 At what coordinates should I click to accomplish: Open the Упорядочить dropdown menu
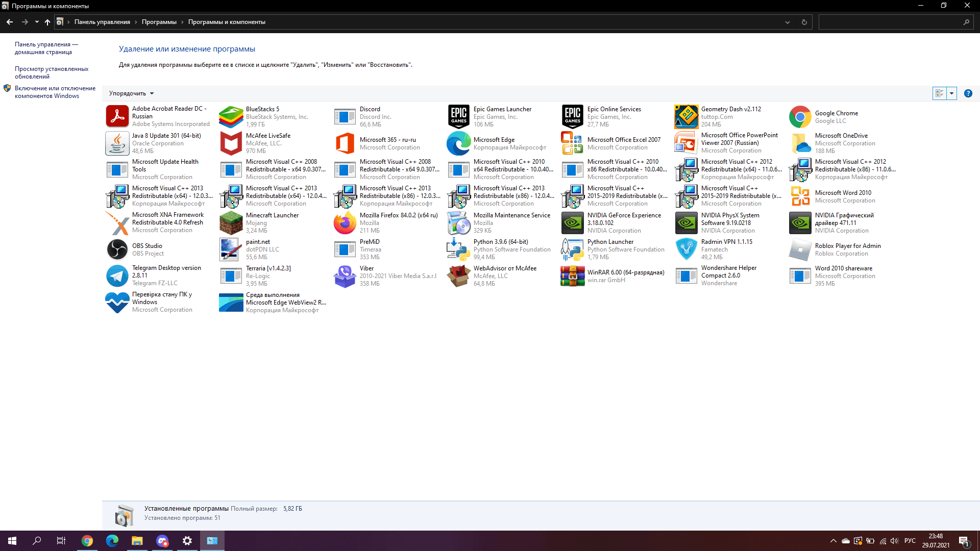pos(131,93)
